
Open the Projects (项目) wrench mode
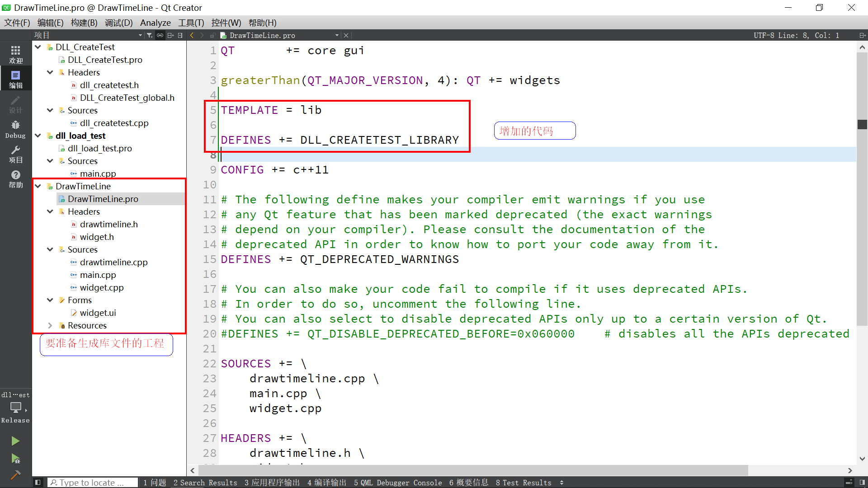[x=15, y=154]
